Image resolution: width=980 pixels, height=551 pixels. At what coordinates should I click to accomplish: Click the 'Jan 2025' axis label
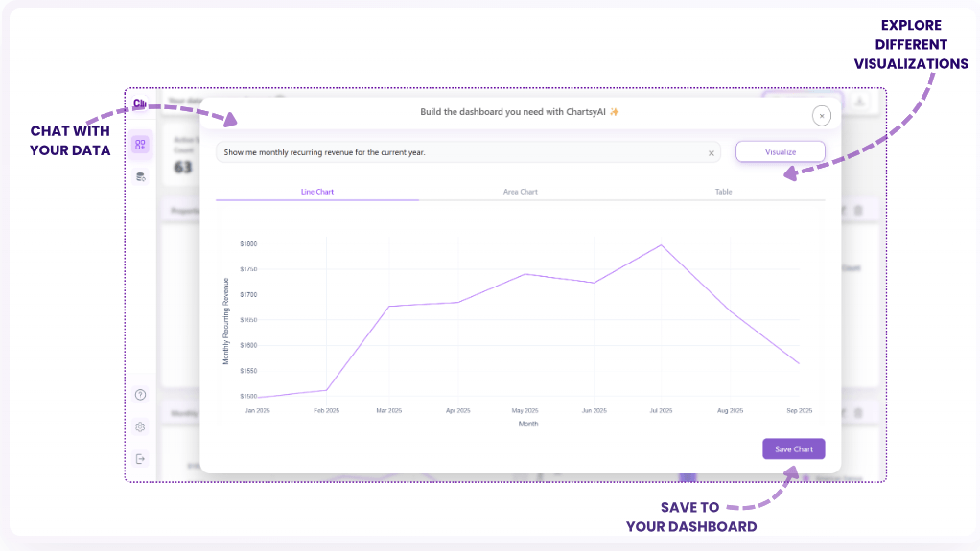[258, 411]
